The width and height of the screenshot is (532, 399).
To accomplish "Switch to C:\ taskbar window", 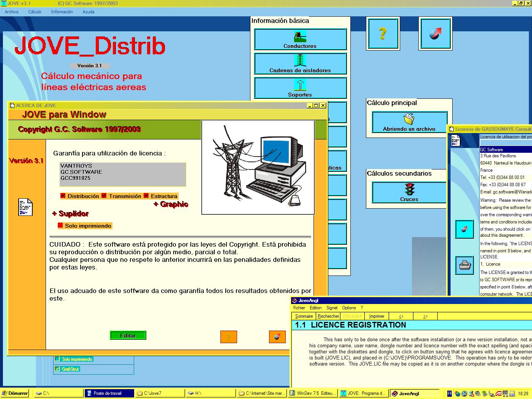I will (x=58, y=393).
